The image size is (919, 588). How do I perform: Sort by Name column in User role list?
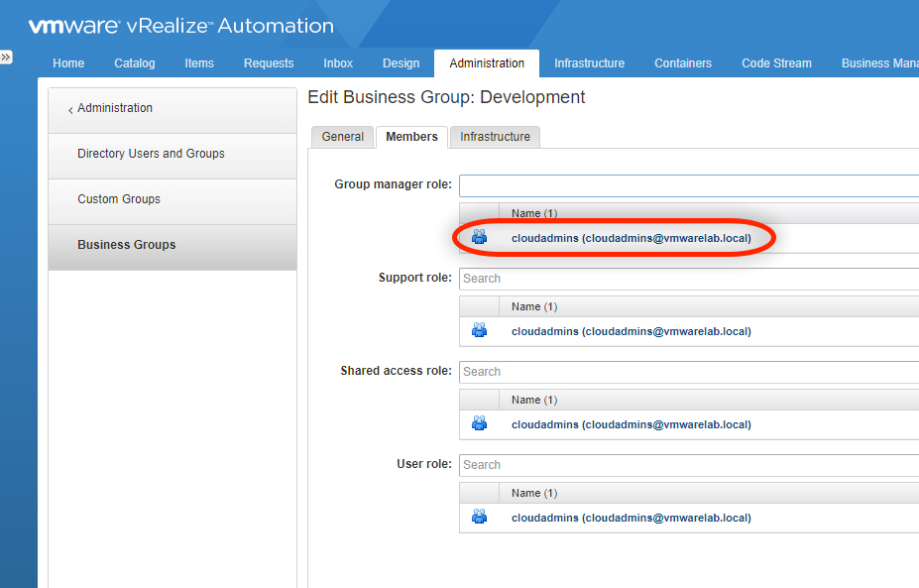pyautogui.click(x=534, y=493)
